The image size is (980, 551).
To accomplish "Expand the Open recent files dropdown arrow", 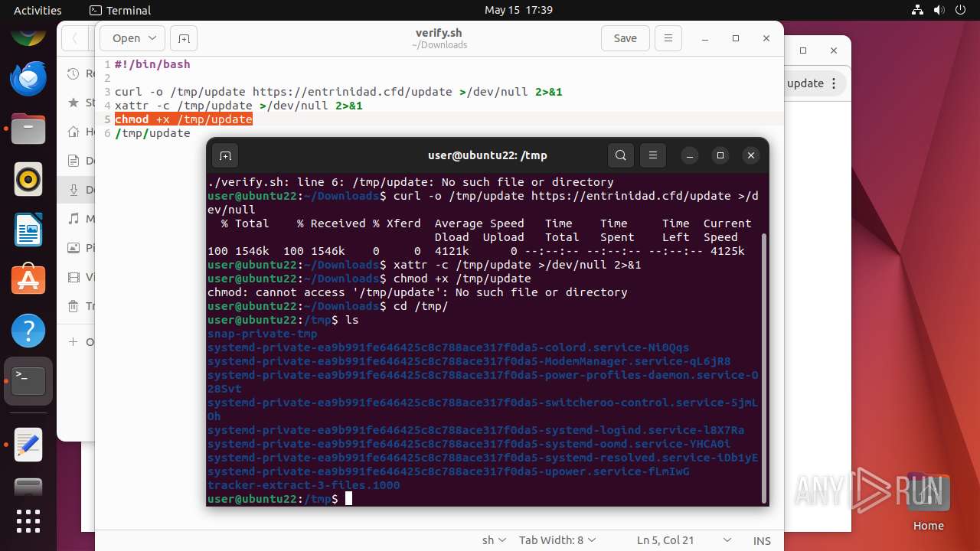I will (153, 38).
